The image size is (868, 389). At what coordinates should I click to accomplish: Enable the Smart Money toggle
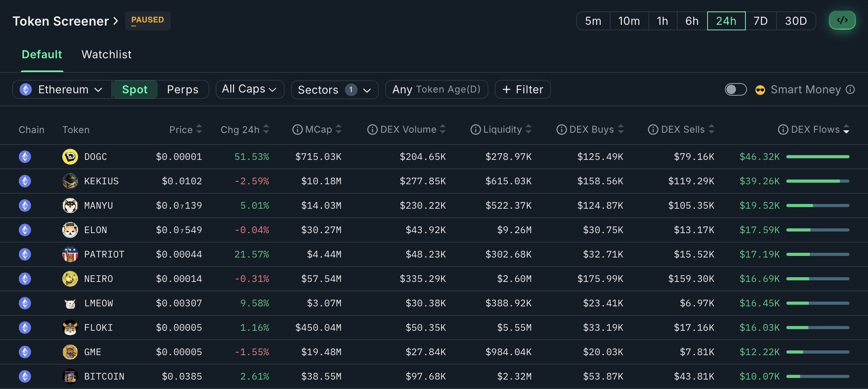point(735,89)
